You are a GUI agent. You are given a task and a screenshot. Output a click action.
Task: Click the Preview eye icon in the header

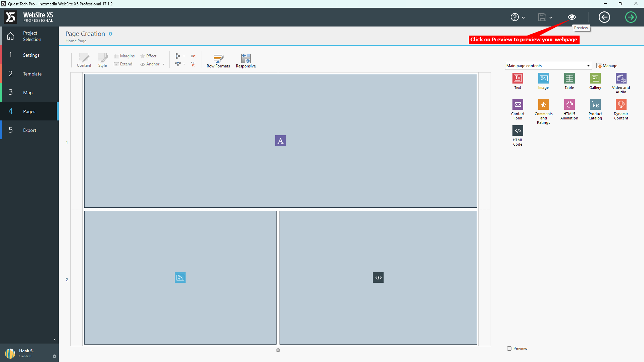(x=572, y=17)
